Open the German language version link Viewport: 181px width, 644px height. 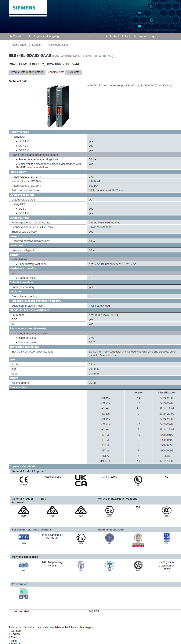(x=16, y=631)
